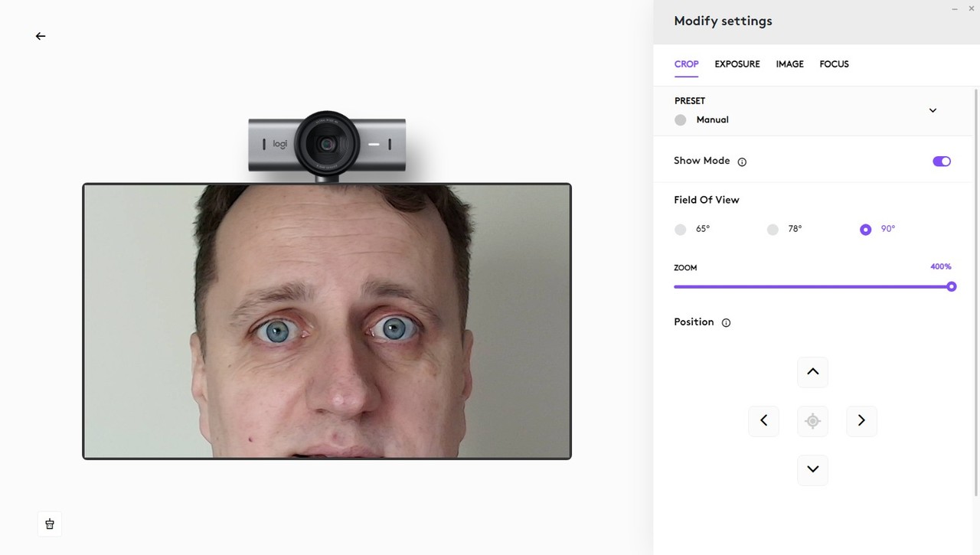Screen dimensions: 980x555
Task: Switch to the Exposure tab
Action: [737, 64]
